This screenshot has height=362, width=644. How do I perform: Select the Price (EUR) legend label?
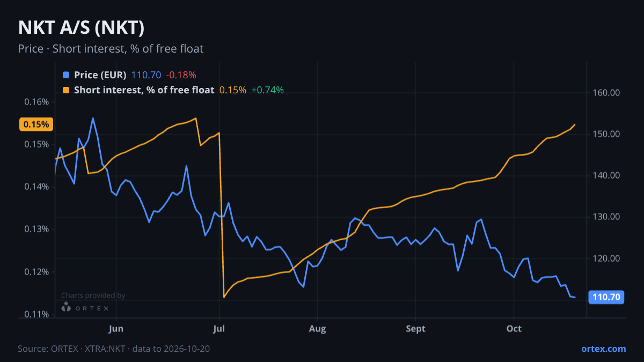[100, 75]
